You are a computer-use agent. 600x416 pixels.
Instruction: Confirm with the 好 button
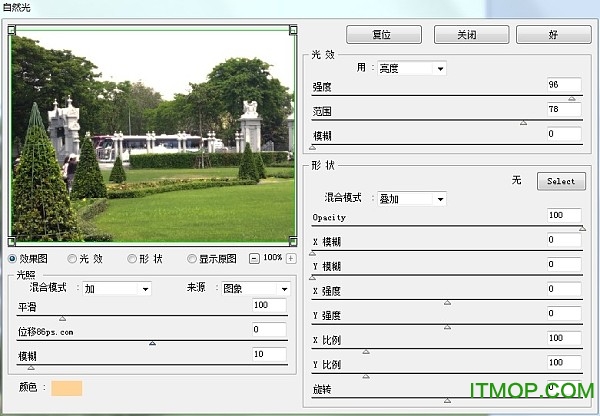pos(553,34)
